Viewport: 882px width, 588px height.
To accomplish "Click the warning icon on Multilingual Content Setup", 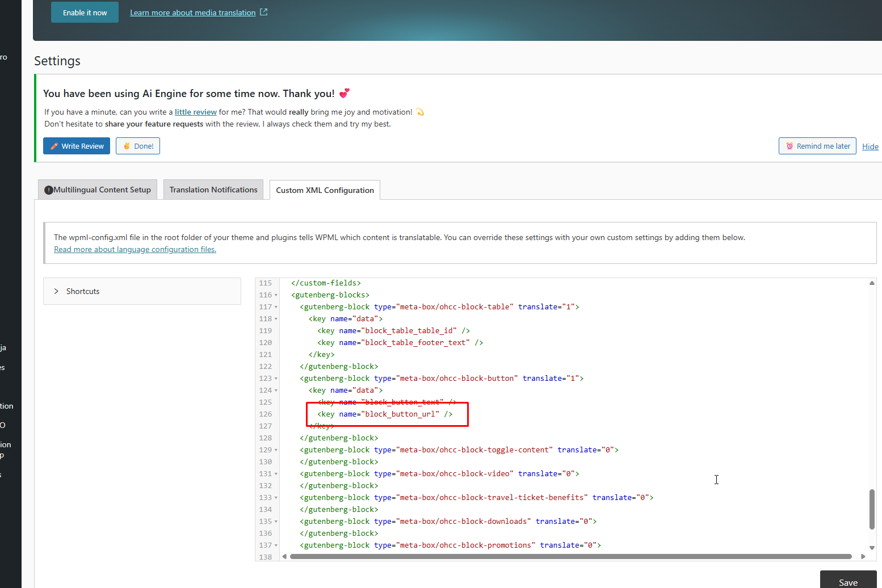I will (49, 190).
